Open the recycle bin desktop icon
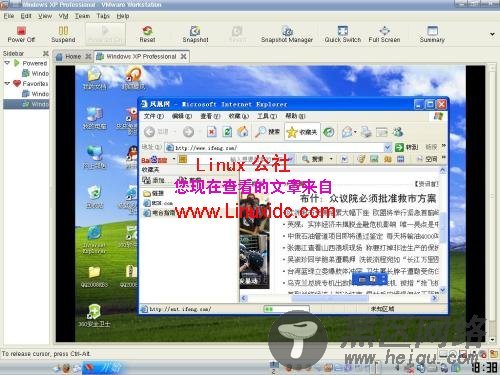This screenshot has height=375, width=500. coord(94,197)
